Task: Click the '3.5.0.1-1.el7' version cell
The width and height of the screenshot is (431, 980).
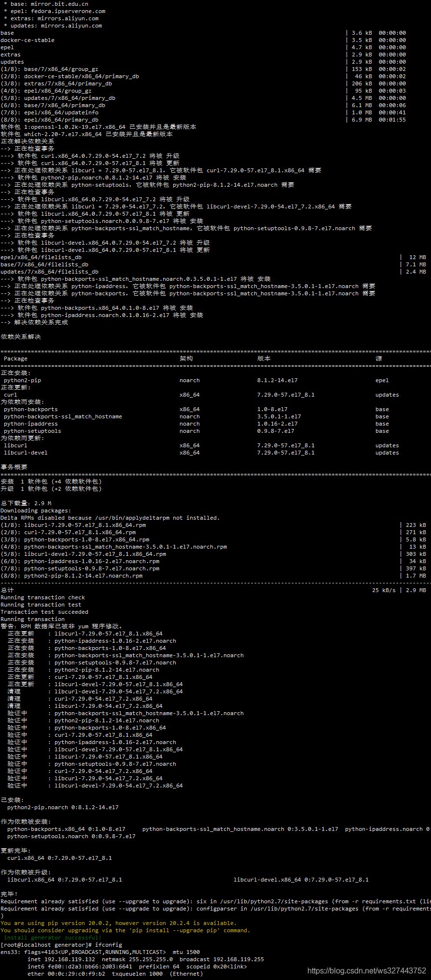Action: coord(279,416)
